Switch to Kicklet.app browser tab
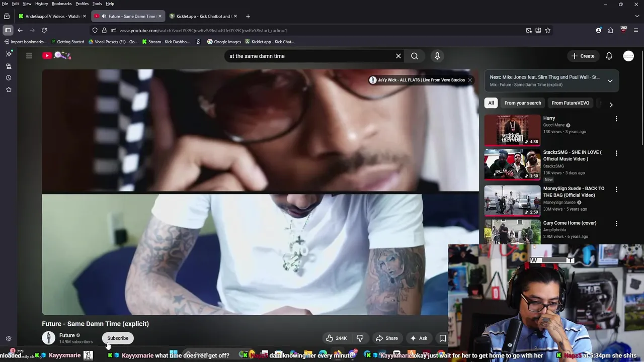This screenshot has width=644, height=362. [x=203, y=16]
